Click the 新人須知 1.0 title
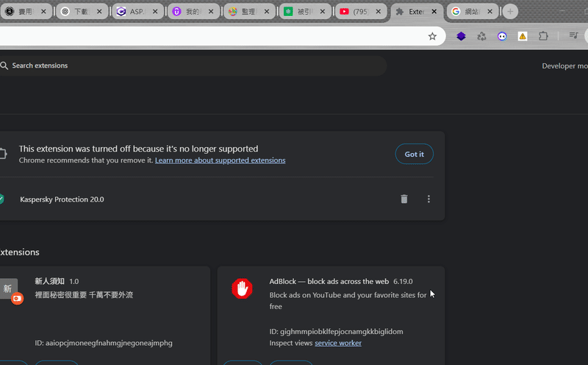Image resolution: width=588 pixels, height=365 pixels. [x=57, y=281]
